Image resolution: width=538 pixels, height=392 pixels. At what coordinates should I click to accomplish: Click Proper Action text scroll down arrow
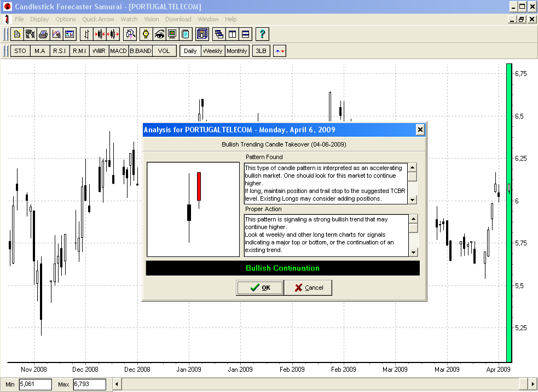tap(413, 252)
